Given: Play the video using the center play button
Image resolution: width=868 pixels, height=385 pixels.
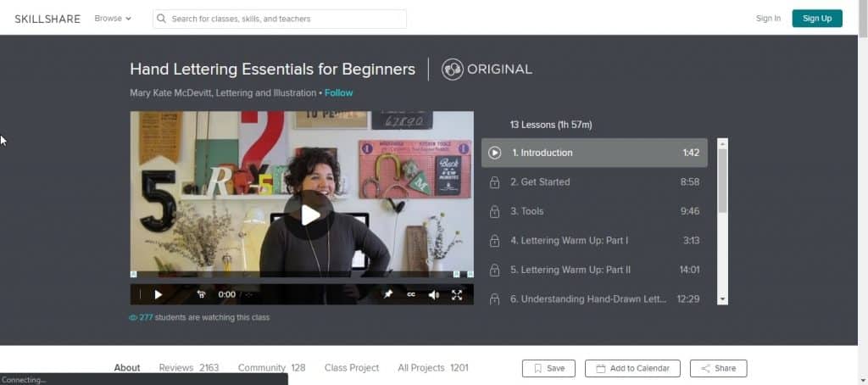Looking at the screenshot, I should [309, 215].
